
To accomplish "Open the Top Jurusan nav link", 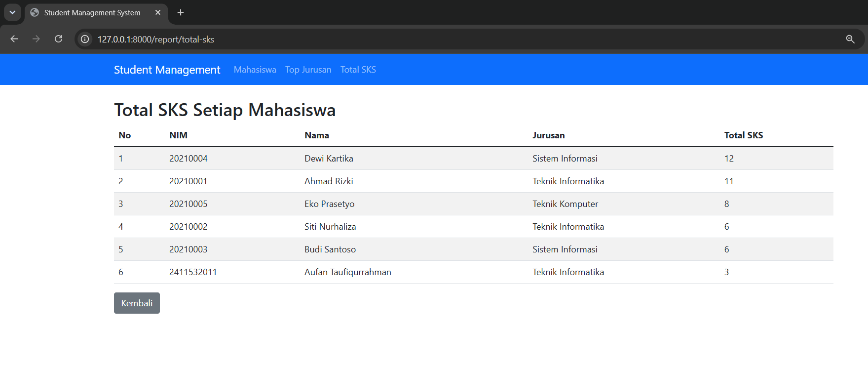I will point(308,70).
